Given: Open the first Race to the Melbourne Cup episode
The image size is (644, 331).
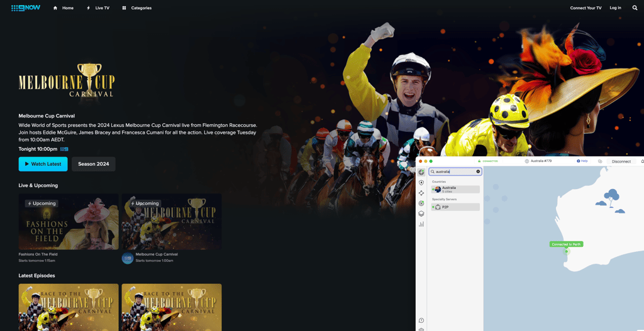Looking at the screenshot, I should click(x=69, y=307).
